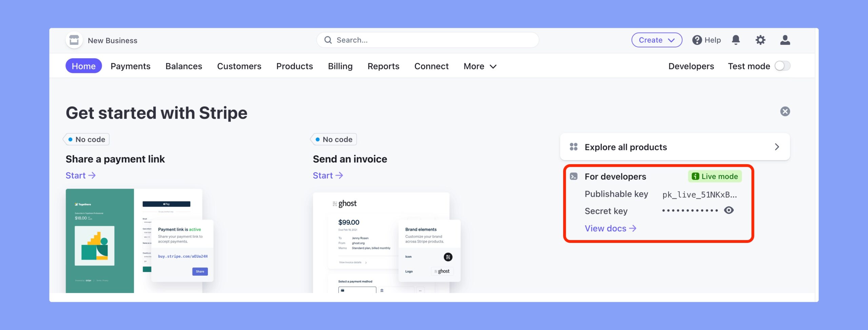Image resolution: width=868 pixels, height=330 pixels.
Task: Go to the Home tab
Action: 84,66
